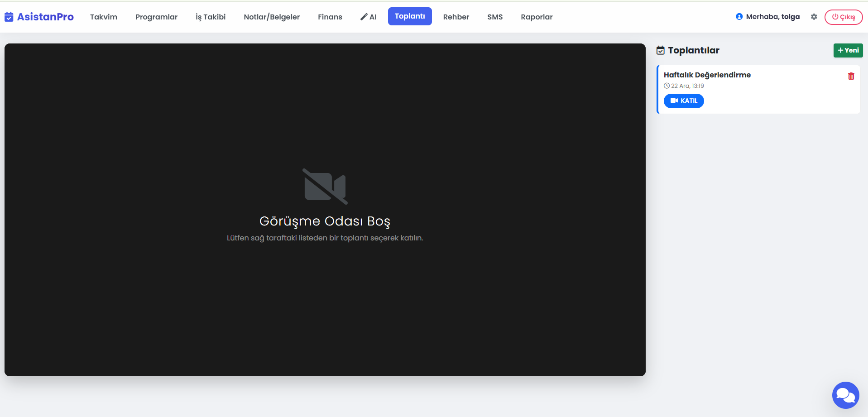Navigate to Notlar/Belgeler
This screenshot has width=868, height=417.
pyautogui.click(x=271, y=17)
